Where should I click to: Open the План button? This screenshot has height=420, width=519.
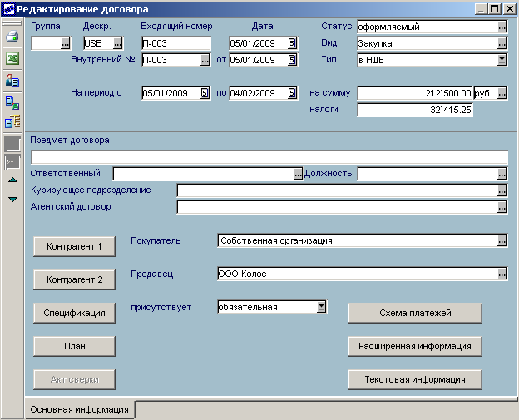tap(74, 346)
